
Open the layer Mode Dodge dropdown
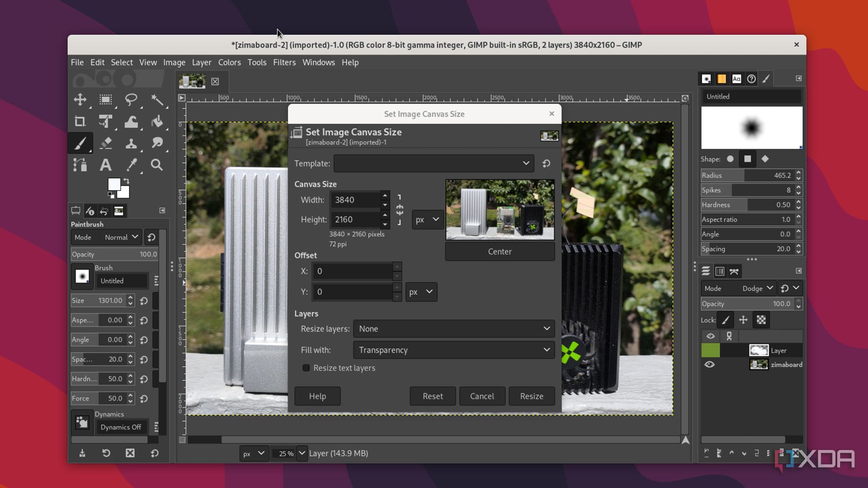tap(739, 288)
